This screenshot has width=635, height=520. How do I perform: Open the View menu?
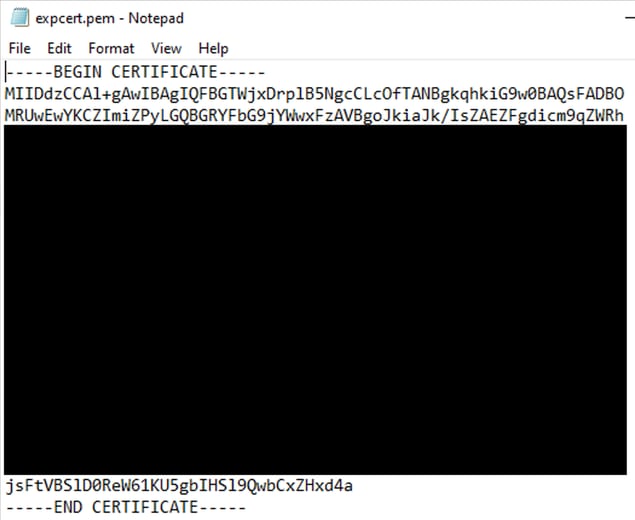point(166,48)
